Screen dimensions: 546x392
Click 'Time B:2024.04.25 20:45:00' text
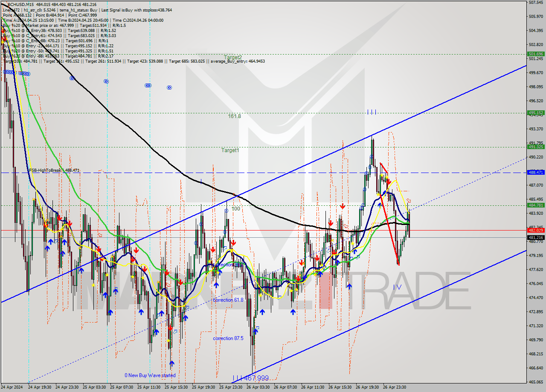(83, 20)
